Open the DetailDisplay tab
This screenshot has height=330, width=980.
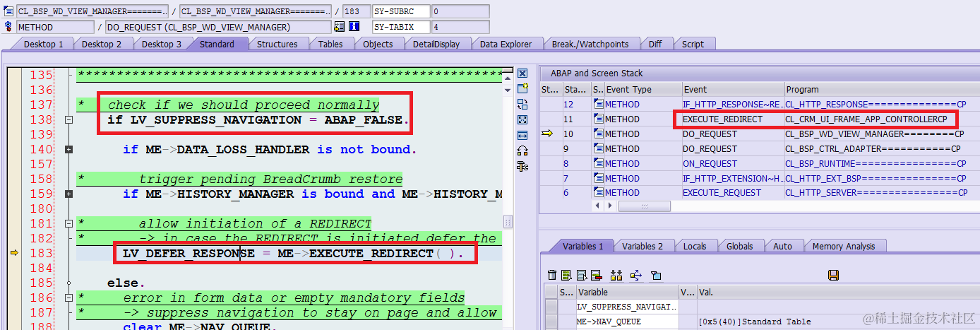click(436, 44)
